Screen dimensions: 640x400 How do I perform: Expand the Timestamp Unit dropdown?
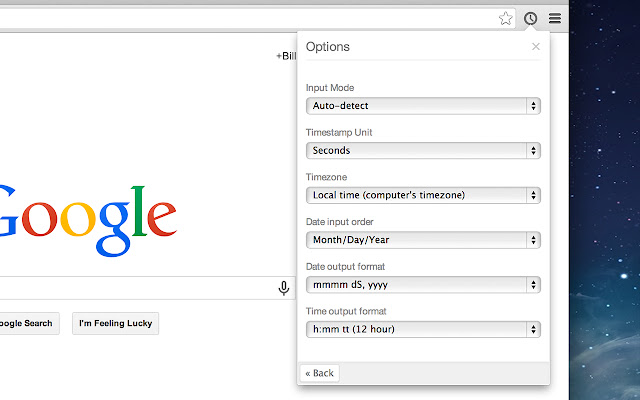tap(423, 150)
